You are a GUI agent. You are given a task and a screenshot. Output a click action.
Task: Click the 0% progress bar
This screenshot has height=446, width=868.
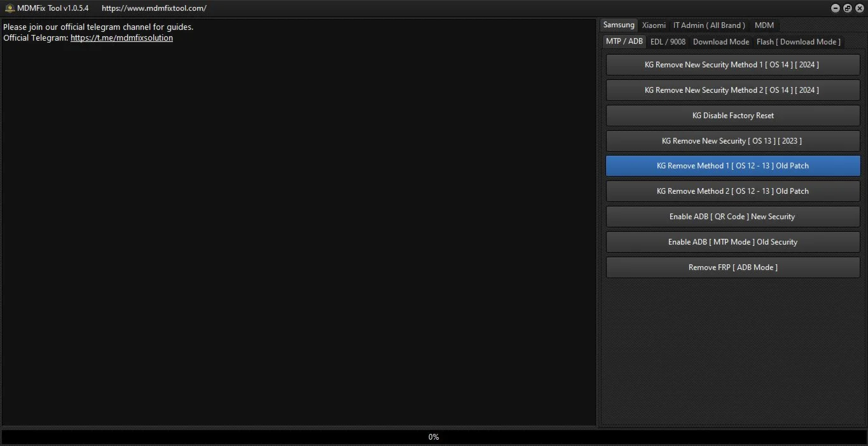point(434,437)
